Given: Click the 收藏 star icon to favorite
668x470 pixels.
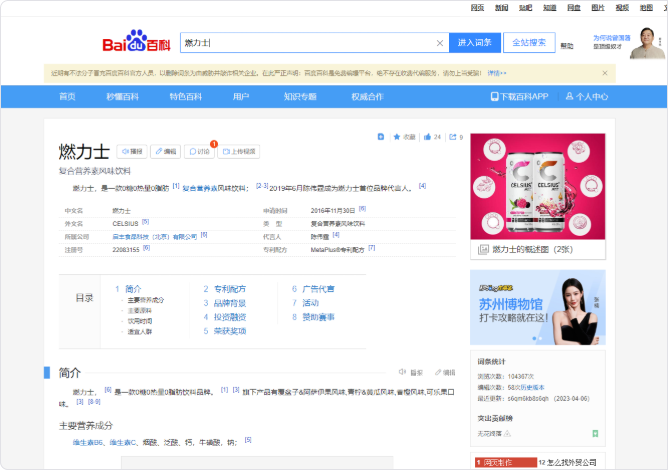Looking at the screenshot, I should coord(397,137).
